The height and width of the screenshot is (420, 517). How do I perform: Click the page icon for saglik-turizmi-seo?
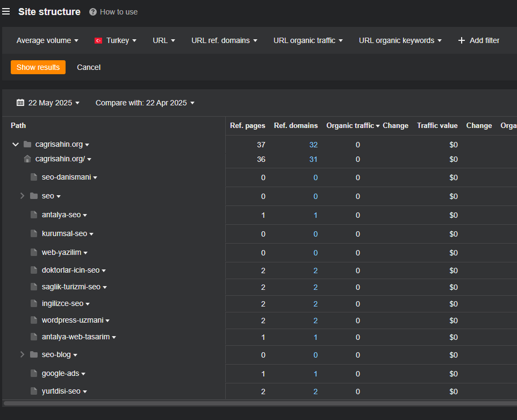click(34, 287)
